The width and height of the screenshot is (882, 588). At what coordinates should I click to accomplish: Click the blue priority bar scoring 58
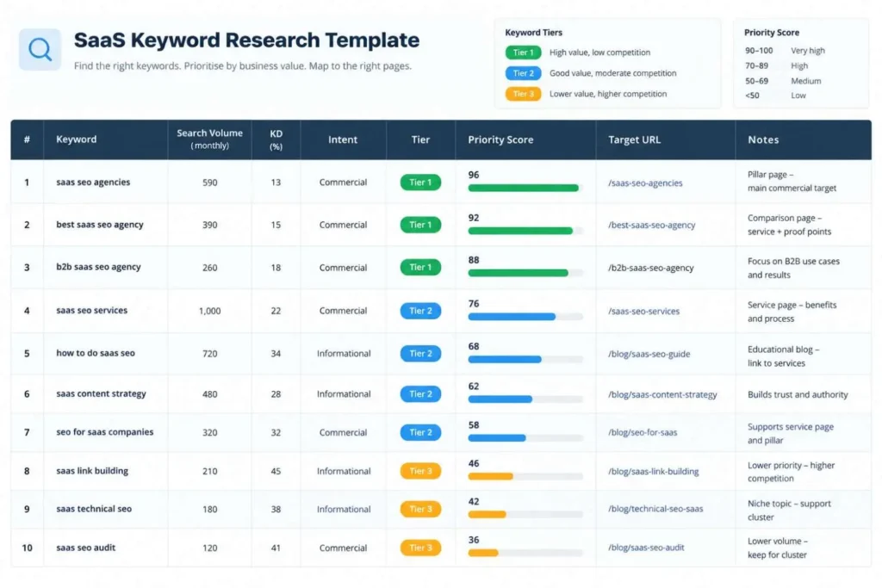coord(497,438)
